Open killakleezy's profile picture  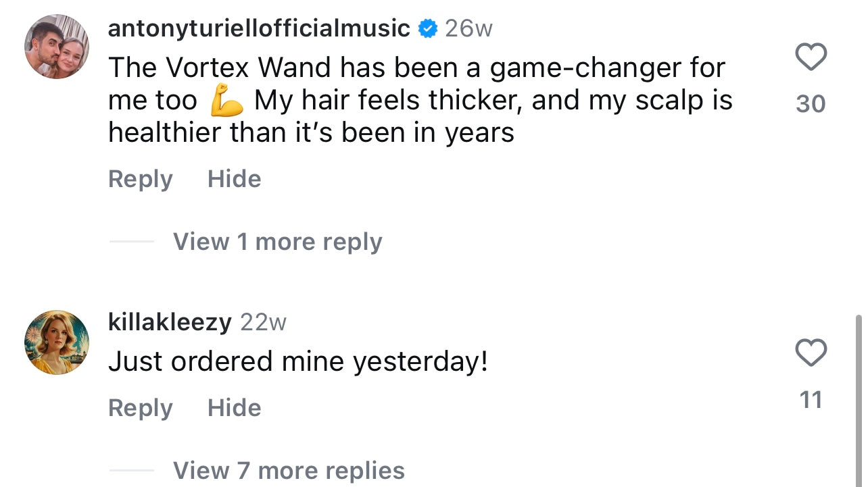tap(57, 342)
